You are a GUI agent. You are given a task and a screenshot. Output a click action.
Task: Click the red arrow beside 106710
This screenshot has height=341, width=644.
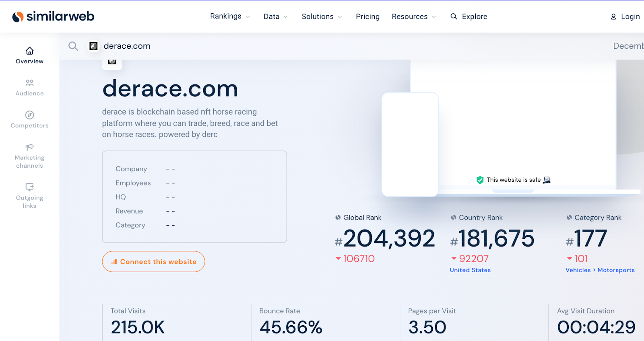click(339, 259)
